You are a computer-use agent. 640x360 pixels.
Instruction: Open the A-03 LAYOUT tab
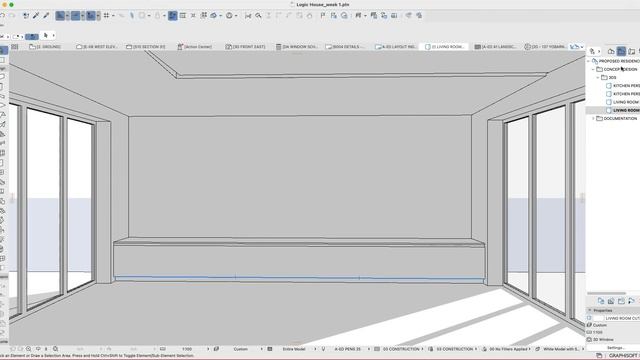(x=396, y=47)
